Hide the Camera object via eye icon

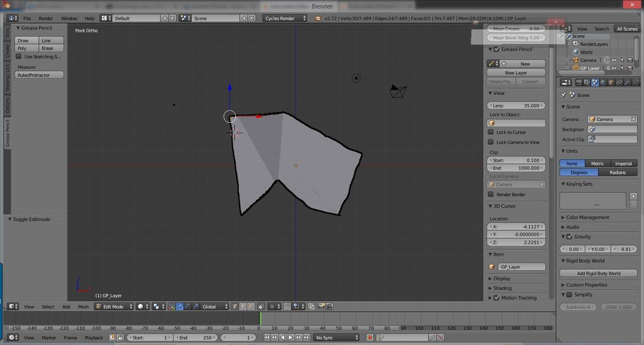click(x=614, y=60)
